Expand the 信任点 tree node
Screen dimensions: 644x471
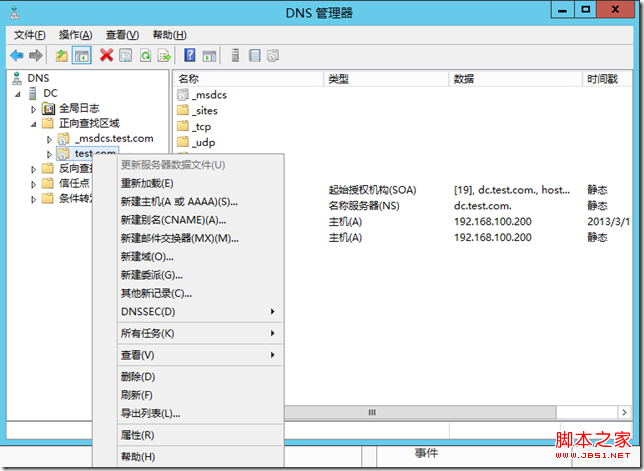pyautogui.click(x=34, y=184)
